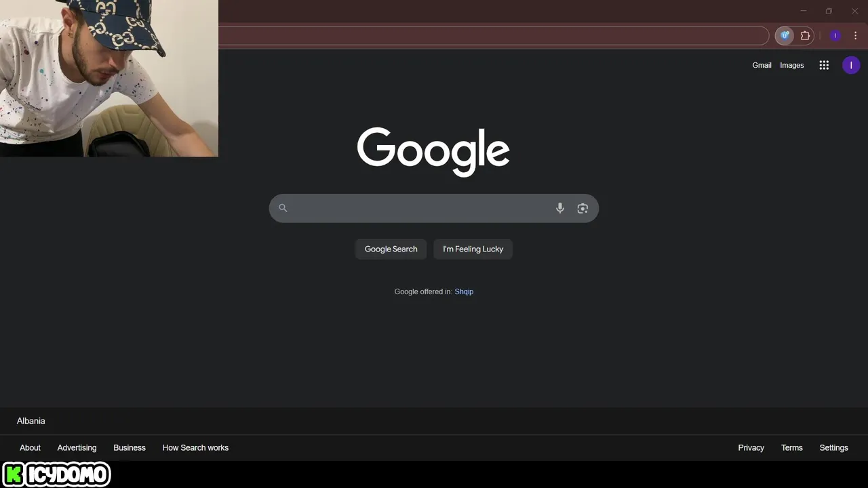Open the Images link
The width and height of the screenshot is (868, 488).
coord(792,65)
